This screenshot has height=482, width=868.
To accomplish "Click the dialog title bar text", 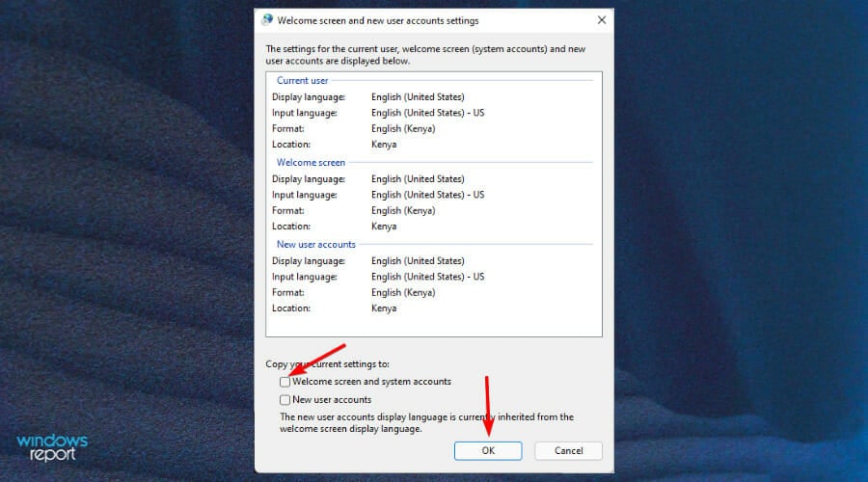I will tap(378, 20).
